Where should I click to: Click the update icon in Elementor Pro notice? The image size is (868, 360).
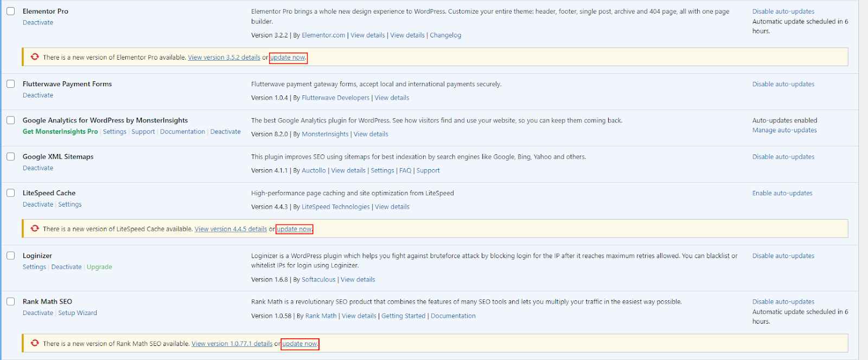pyautogui.click(x=35, y=56)
